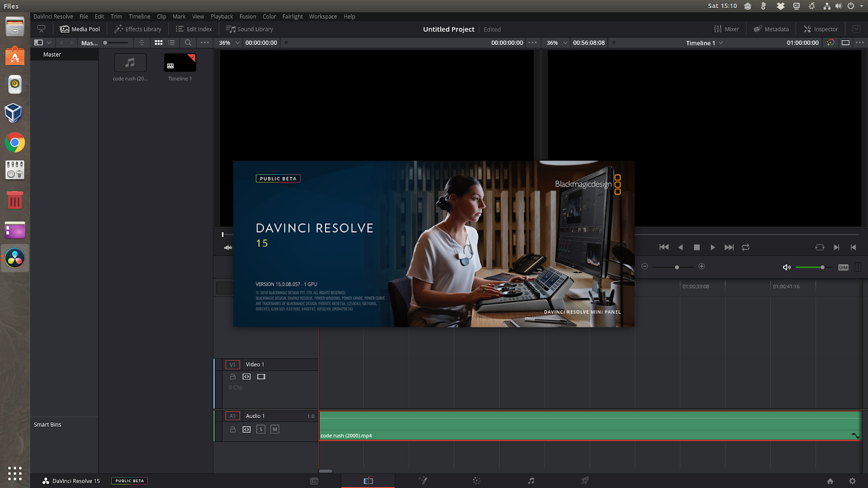Image resolution: width=868 pixels, height=488 pixels.
Task: Open the Sound Library panel
Action: point(250,29)
